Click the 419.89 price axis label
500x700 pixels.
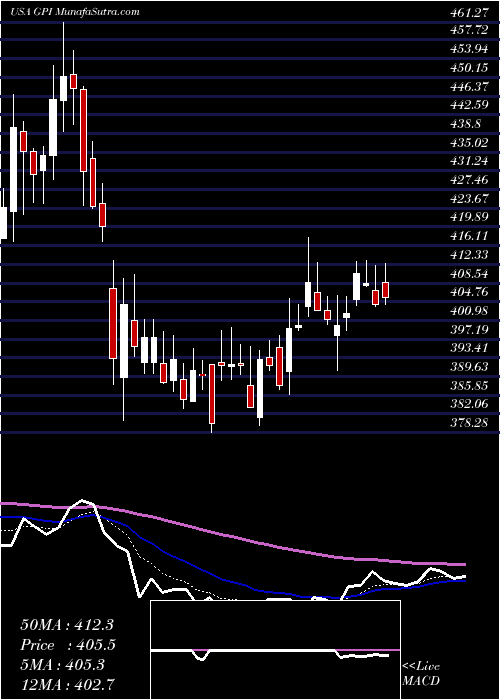pyautogui.click(x=467, y=217)
